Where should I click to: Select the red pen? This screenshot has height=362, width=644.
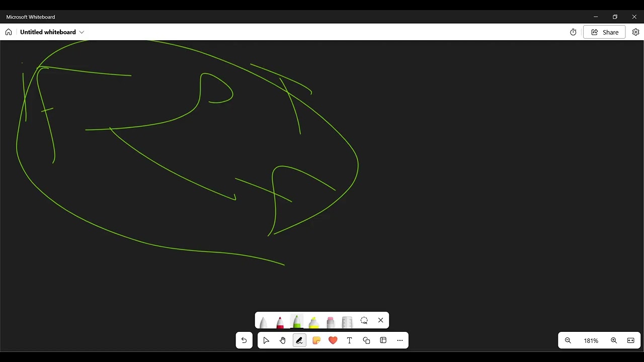[280, 321]
